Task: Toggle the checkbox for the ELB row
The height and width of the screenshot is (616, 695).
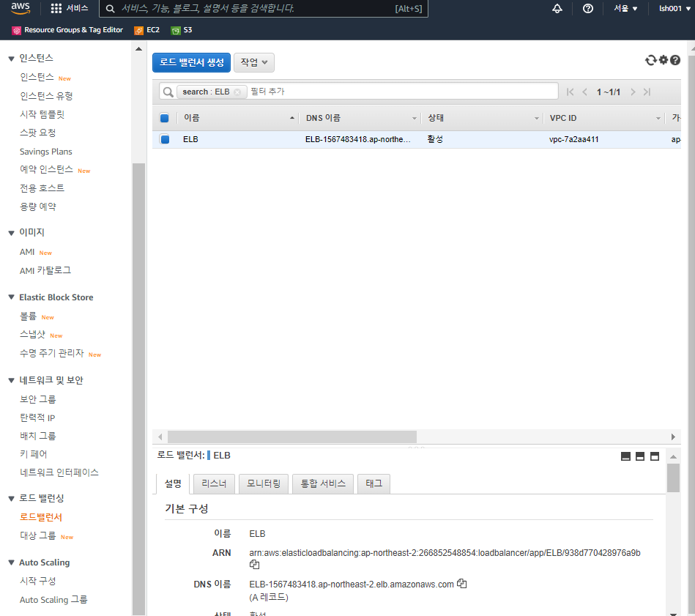Action: pyautogui.click(x=165, y=139)
